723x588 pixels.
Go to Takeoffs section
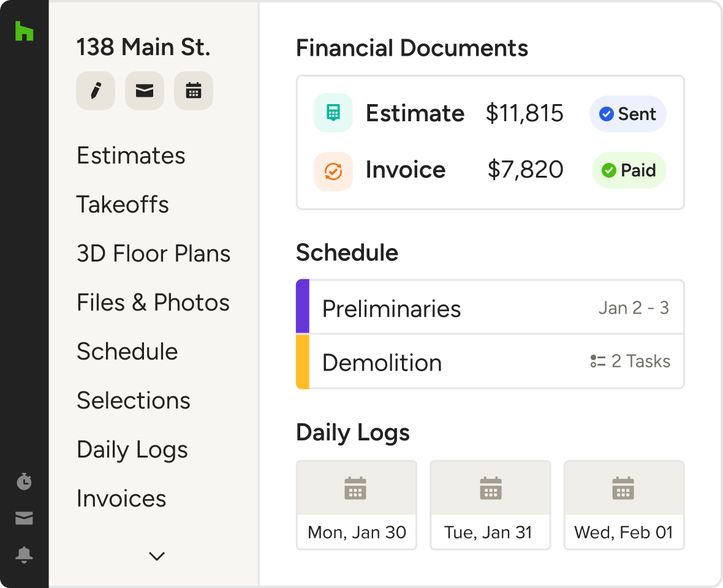[123, 205]
